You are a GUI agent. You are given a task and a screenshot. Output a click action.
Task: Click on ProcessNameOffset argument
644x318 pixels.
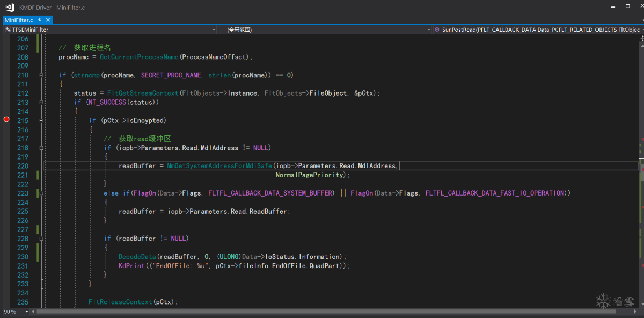[x=214, y=57]
